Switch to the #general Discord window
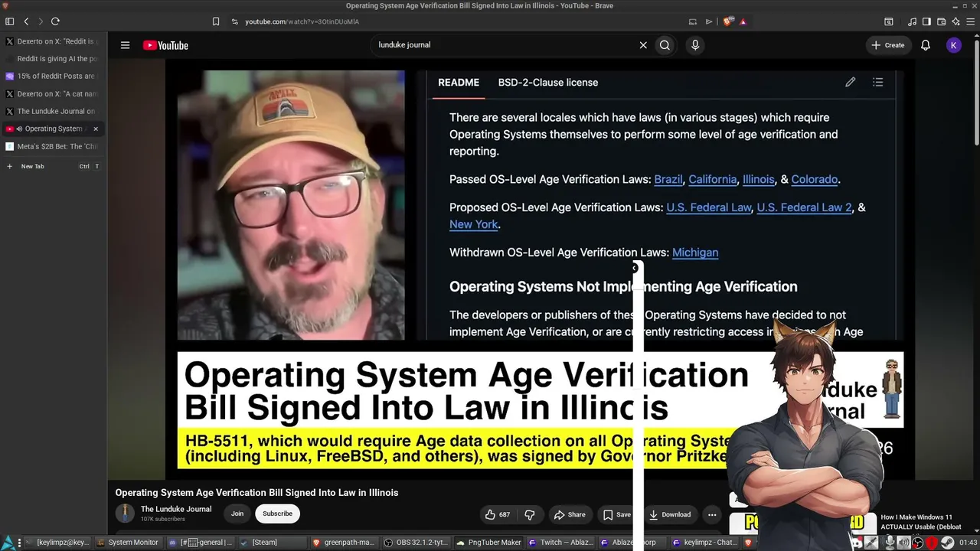 (201, 543)
